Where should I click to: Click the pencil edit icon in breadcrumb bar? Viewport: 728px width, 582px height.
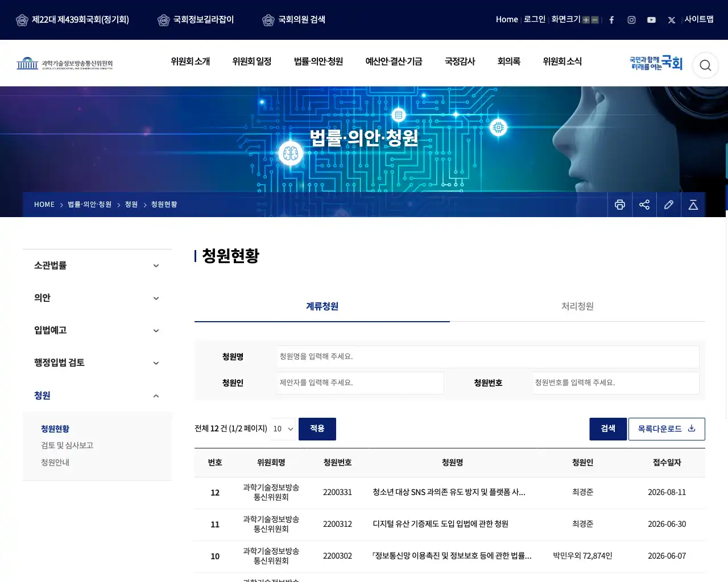pos(669,205)
